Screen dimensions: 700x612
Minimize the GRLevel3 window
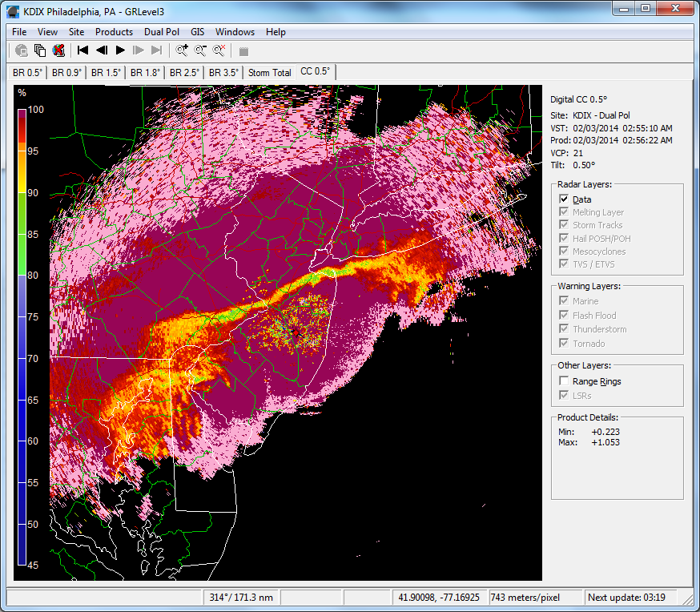[x=624, y=9]
